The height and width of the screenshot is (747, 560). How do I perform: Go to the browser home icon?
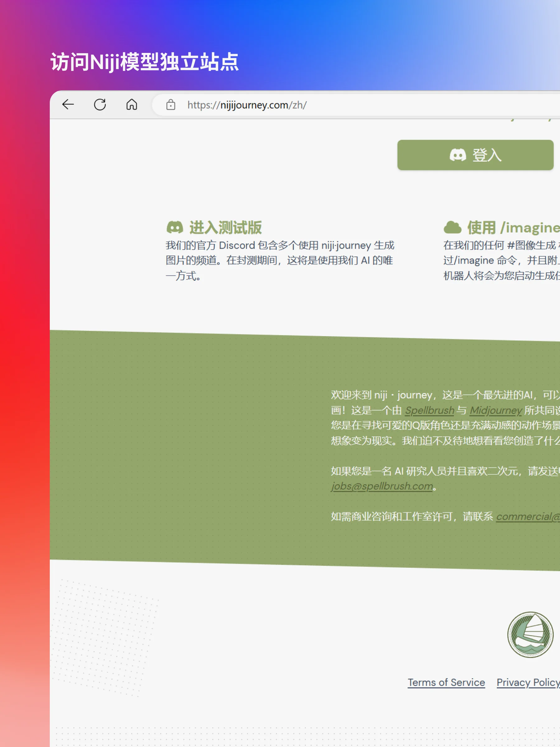pyautogui.click(x=132, y=105)
